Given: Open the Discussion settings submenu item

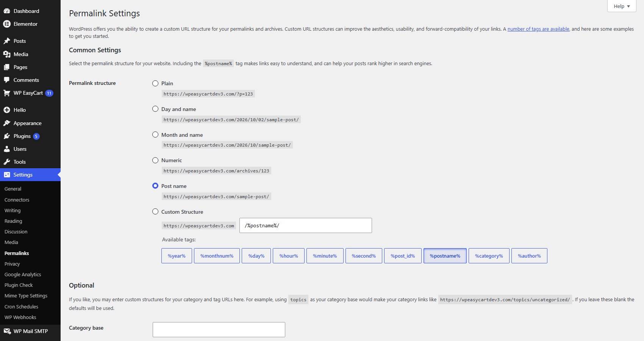Looking at the screenshot, I should coord(16,232).
